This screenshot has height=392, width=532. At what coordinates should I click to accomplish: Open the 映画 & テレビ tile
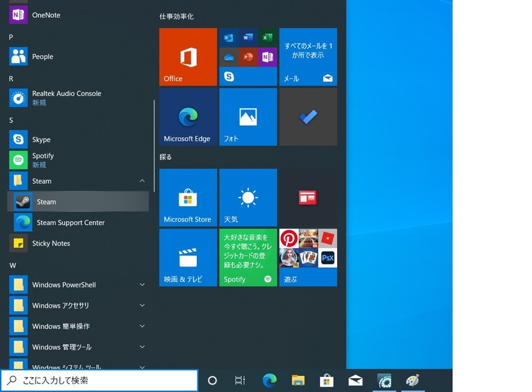[188, 257]
